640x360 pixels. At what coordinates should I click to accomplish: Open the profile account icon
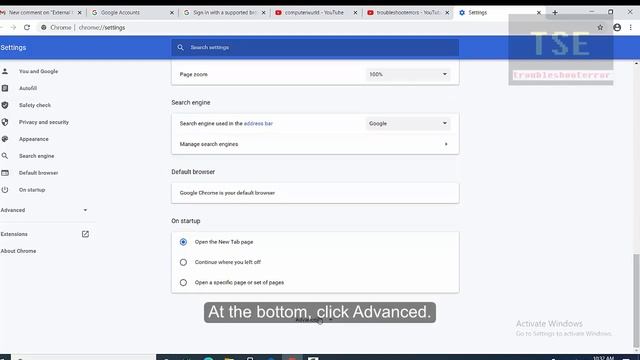tap(617, 27)
